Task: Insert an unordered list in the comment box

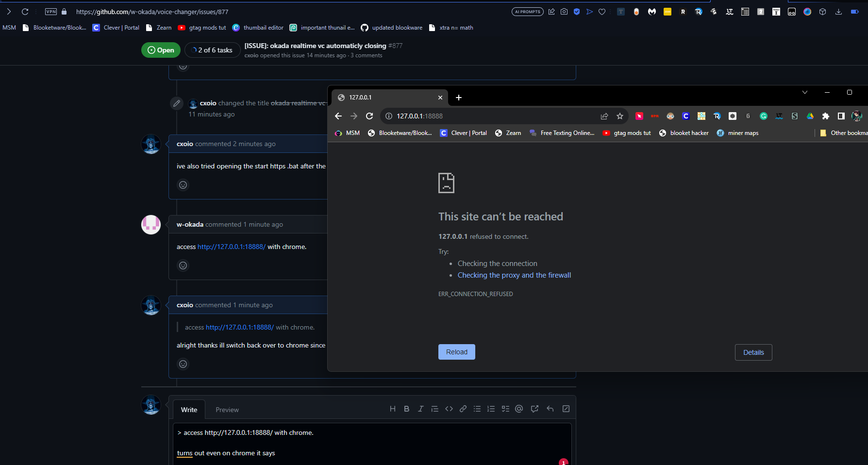Action: coord(477,409)
